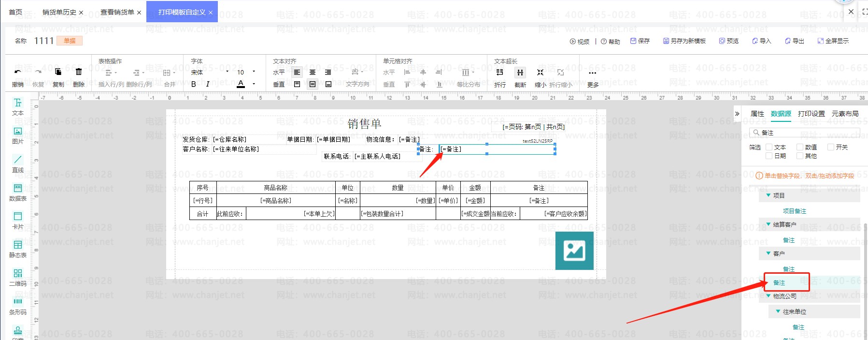Click the 保存 save button
This screenshot has width=868, height=340.
[640, 41]
